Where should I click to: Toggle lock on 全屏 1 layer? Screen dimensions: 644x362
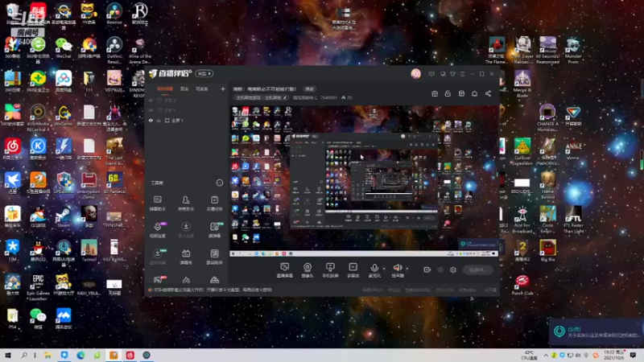tap(159, 121)
